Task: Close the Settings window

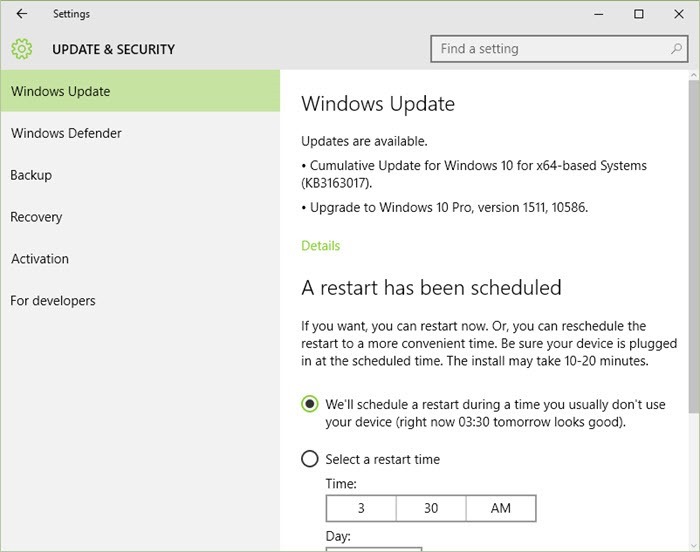Action: [679, 14]
